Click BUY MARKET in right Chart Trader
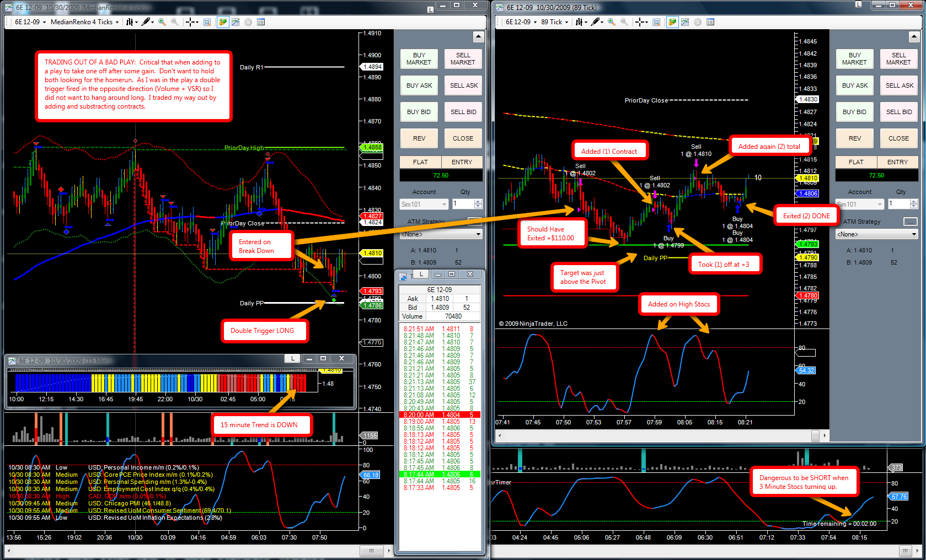Viewport: 926px width, 560px height. click(x=855, y=59)
